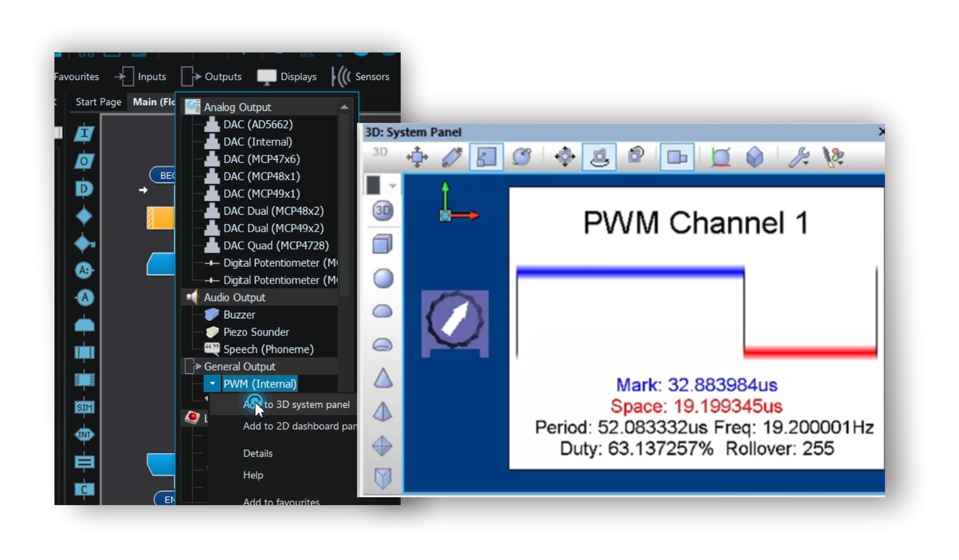Open the Inputs component category
This screenshot has height=560, width=959.
click(x=140, y=77)
